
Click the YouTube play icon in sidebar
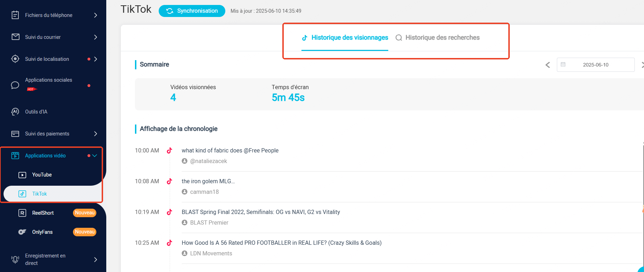pyautogui.click(x=22, y=175)
